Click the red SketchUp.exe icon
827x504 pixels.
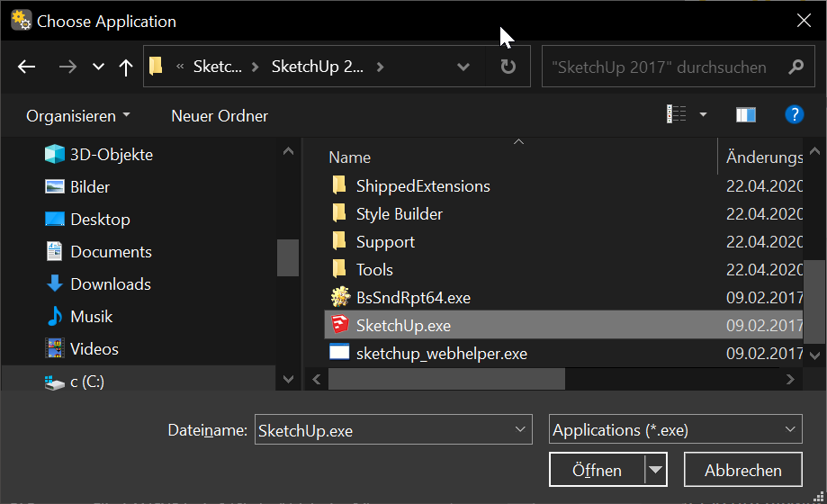(x=339, y=324)
